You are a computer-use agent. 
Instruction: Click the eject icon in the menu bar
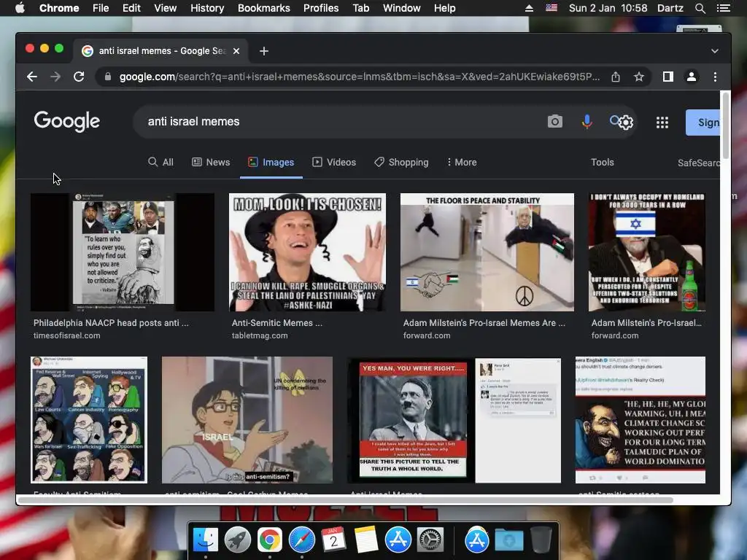point(530,8)
